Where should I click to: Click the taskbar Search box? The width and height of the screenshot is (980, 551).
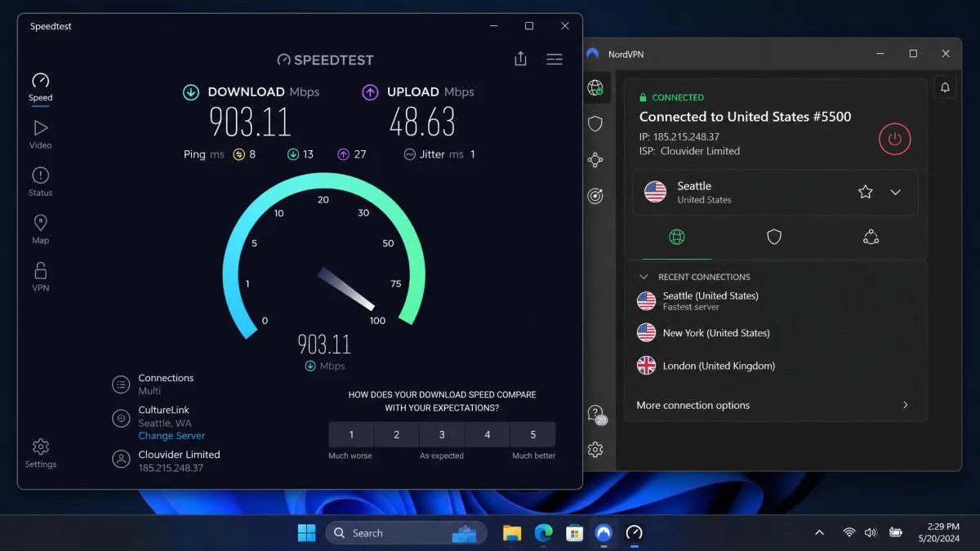click(406, 533)
